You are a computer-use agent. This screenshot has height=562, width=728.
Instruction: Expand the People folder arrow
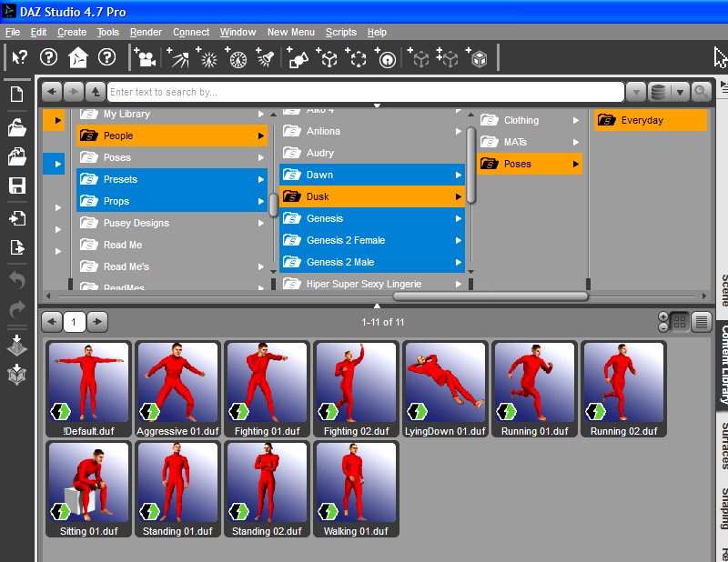[x=261, y=136]
